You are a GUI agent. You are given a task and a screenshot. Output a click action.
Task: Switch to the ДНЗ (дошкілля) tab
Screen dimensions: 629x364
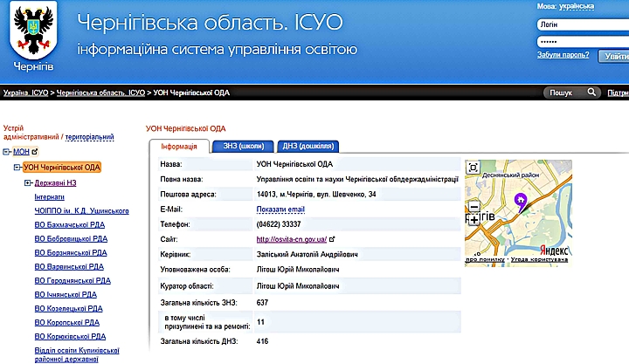307,146
